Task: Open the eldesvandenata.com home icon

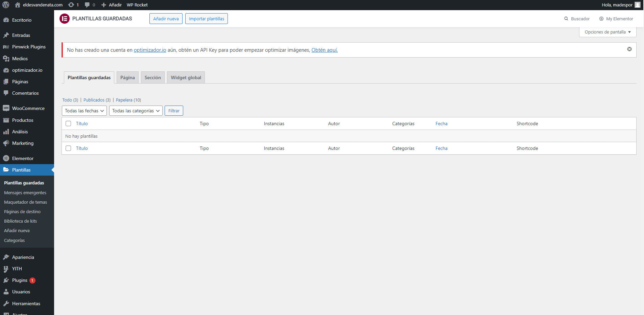Action: point(18,5)
